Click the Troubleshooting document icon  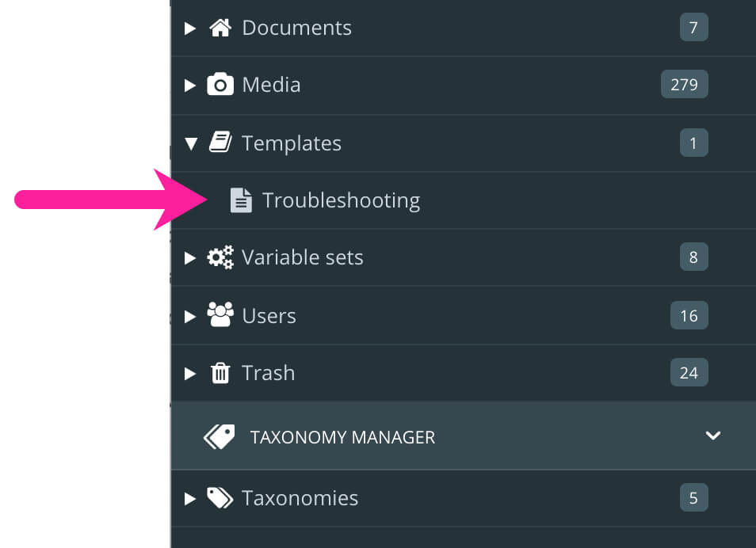tap(242, 200)
